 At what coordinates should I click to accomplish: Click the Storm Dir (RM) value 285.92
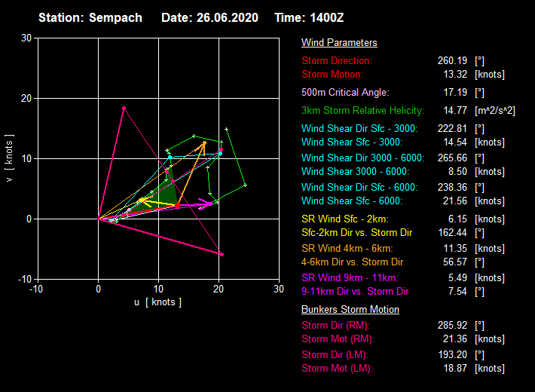[x=451, y=326]
